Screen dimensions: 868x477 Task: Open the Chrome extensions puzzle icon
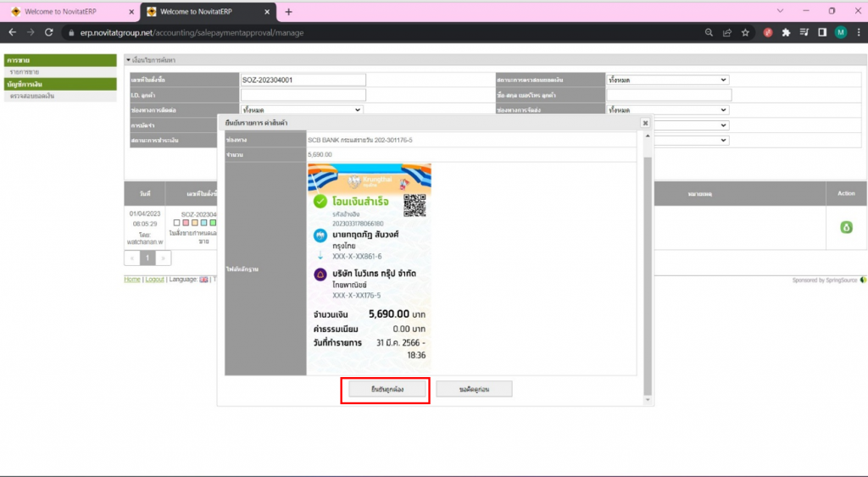click(x=786, y=32)
